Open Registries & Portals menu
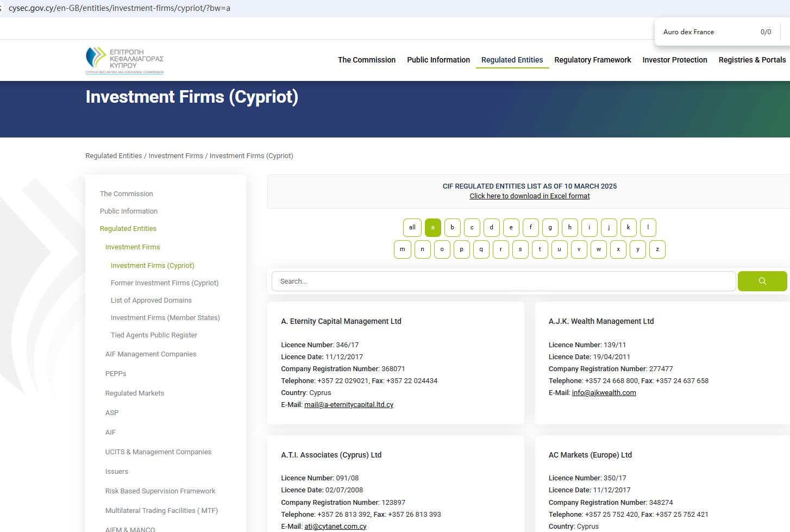The width and height of the screenshot is (790, 532). [x=751, y=60]
